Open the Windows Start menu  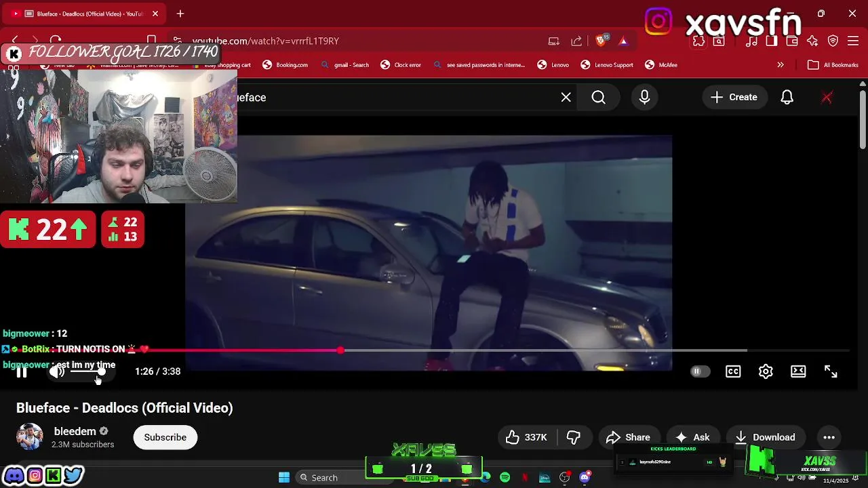[284, 478]
